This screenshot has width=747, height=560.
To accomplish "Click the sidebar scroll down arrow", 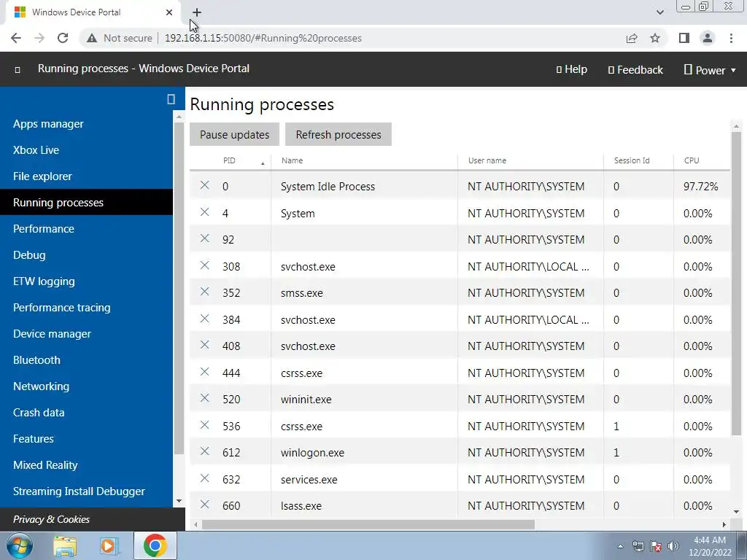I will coord(179,501).
